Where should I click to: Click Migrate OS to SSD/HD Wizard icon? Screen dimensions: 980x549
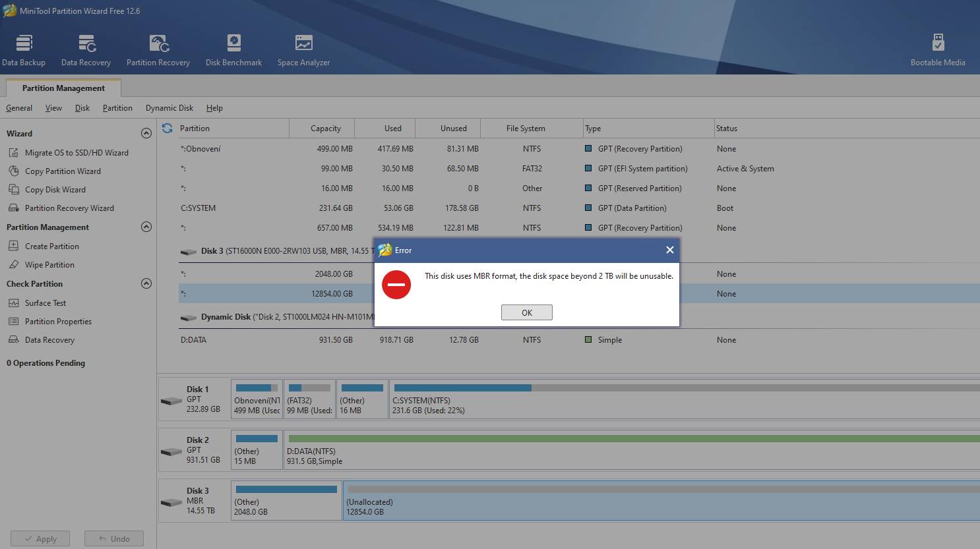tap(13, 153)
